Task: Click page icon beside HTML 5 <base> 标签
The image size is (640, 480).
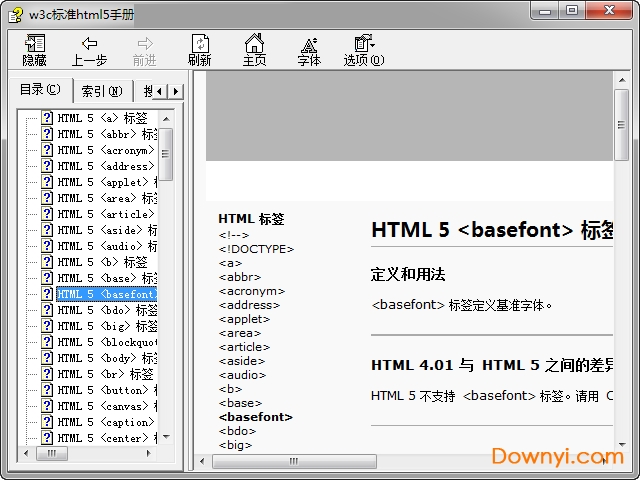Action: pyautogui.click(x=47, y=278)
